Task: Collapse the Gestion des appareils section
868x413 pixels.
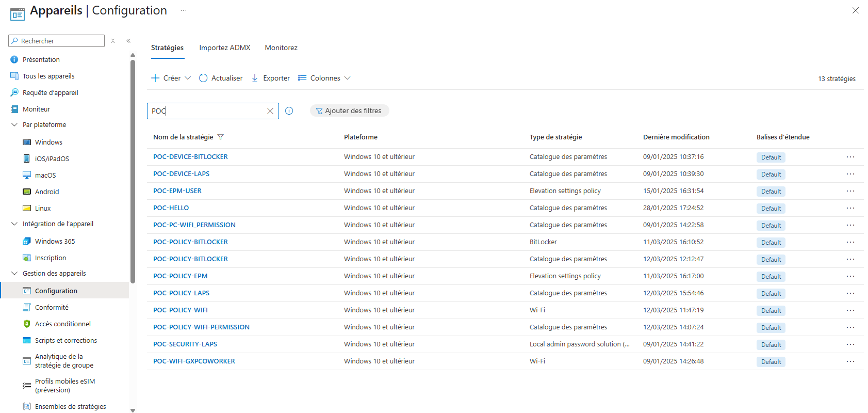Action: [x=14, y=274]
